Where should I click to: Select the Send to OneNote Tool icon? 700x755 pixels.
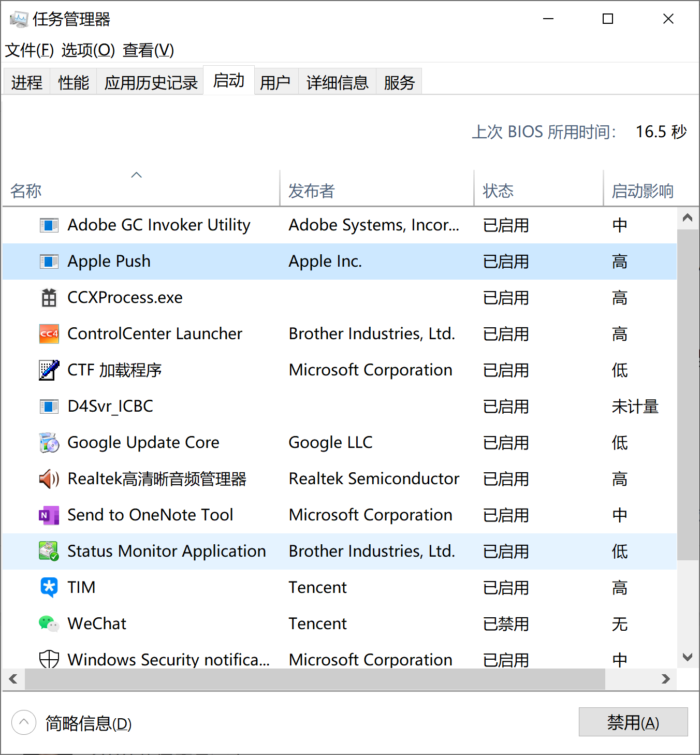(49, 515)
